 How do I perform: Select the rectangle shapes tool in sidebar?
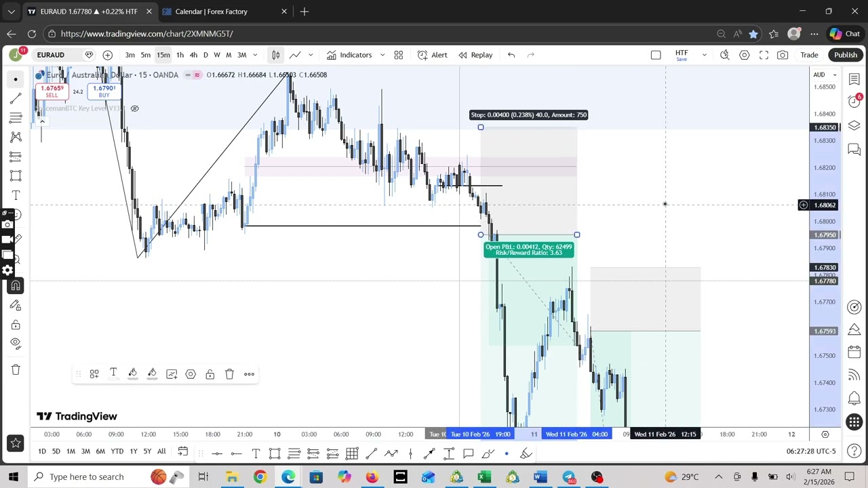pyautogui.click(x=15, y=176)
